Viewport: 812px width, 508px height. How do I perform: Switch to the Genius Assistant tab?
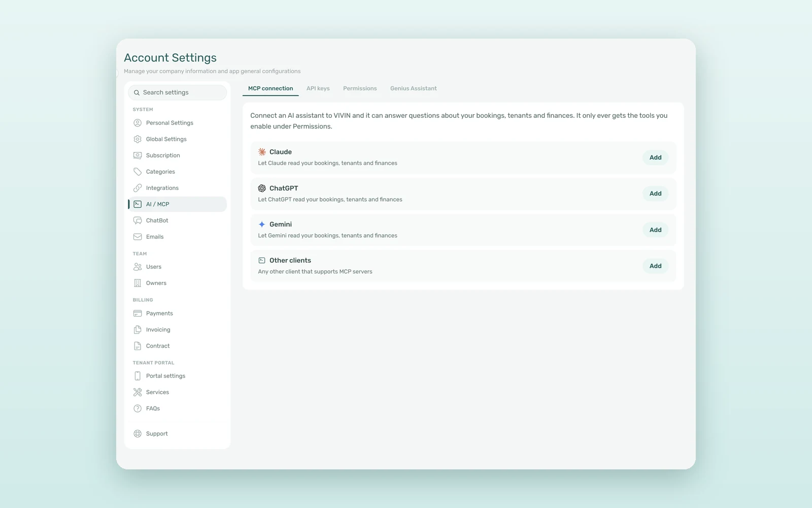413,88
